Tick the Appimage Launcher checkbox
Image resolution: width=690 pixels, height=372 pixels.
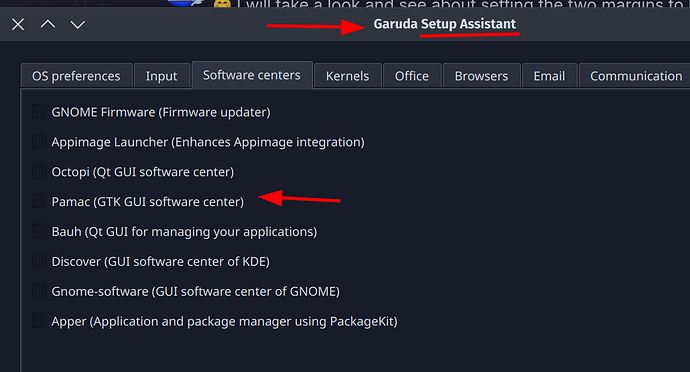(x=39, y=142)
